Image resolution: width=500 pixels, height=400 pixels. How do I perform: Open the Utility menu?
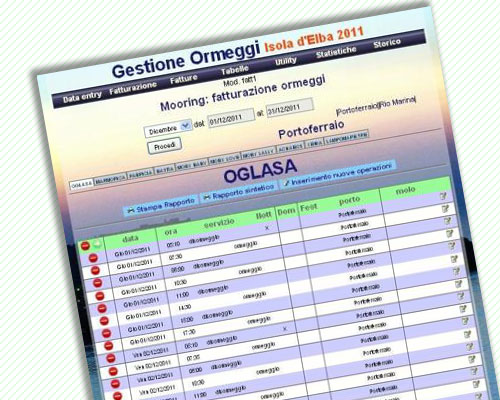tap(286, 61)
